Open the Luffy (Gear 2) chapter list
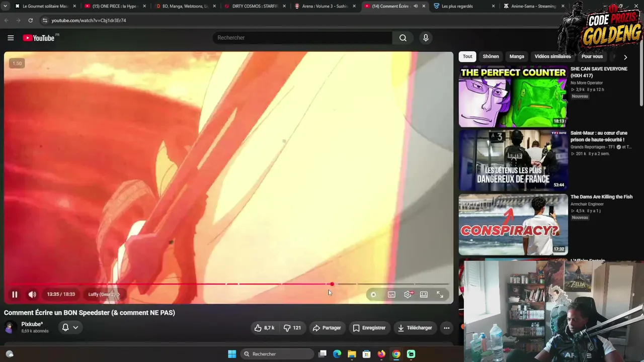 pyautogui.click(x=104, y=295)
